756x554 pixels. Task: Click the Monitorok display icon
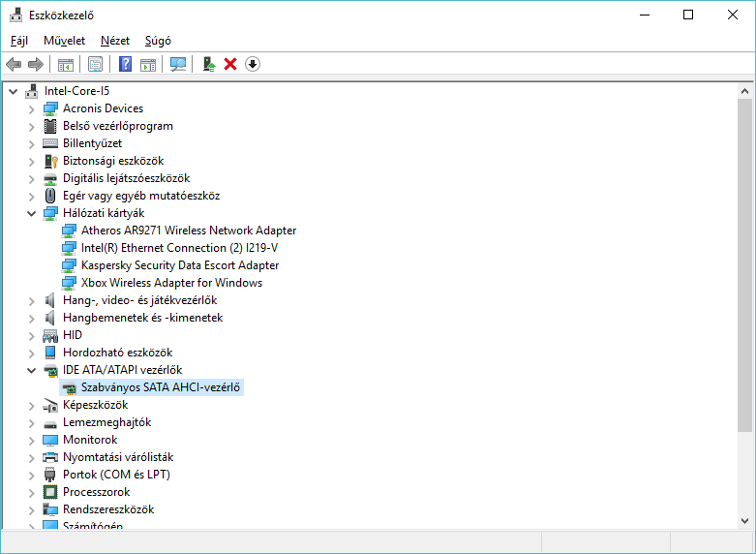coord(50,440)
